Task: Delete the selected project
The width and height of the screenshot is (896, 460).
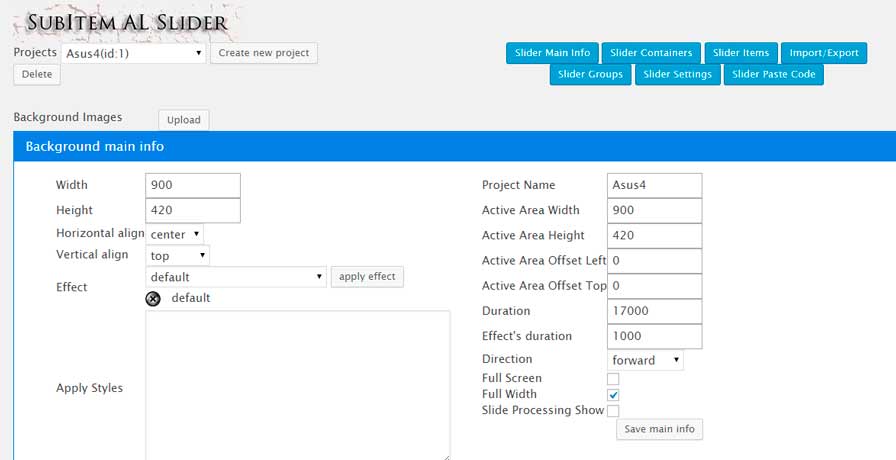Action: tap(37, 74)
